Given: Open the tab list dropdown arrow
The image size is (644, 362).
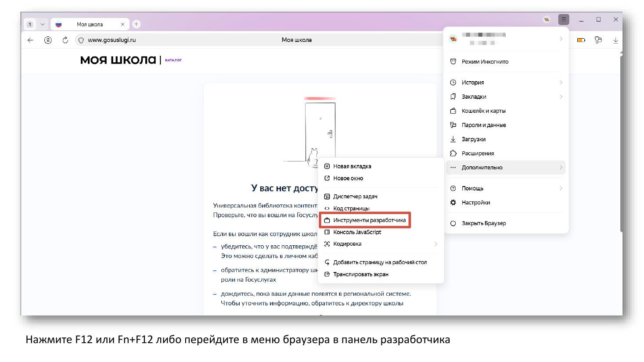Looking at the screenshot, I should coord(43,24).
